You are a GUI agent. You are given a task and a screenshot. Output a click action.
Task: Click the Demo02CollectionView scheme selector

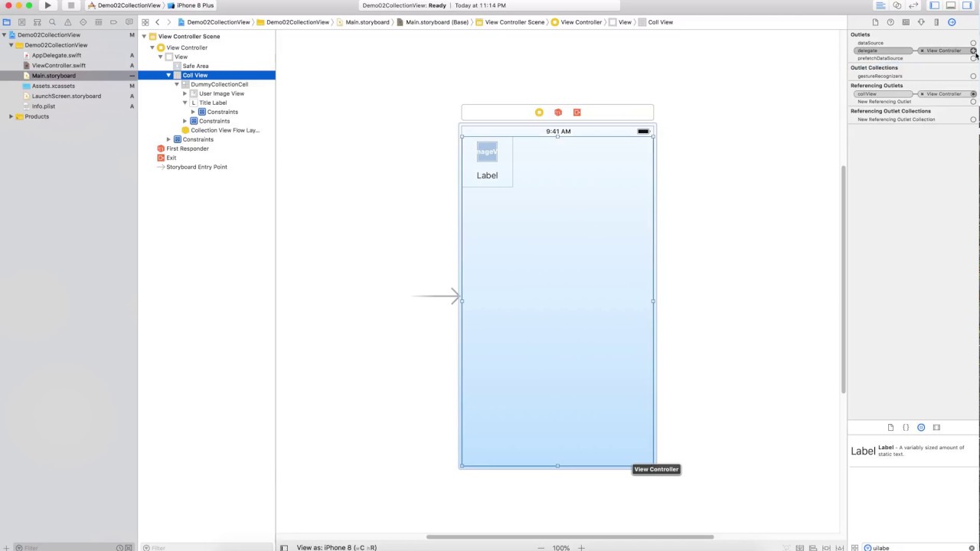(x=124, y=5)
